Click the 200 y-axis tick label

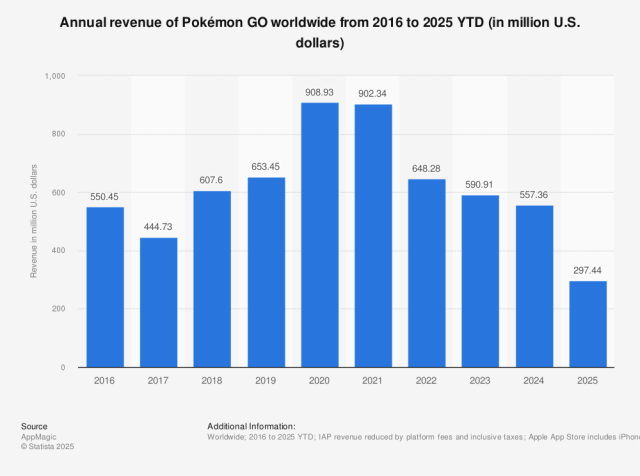coord(58,309)
